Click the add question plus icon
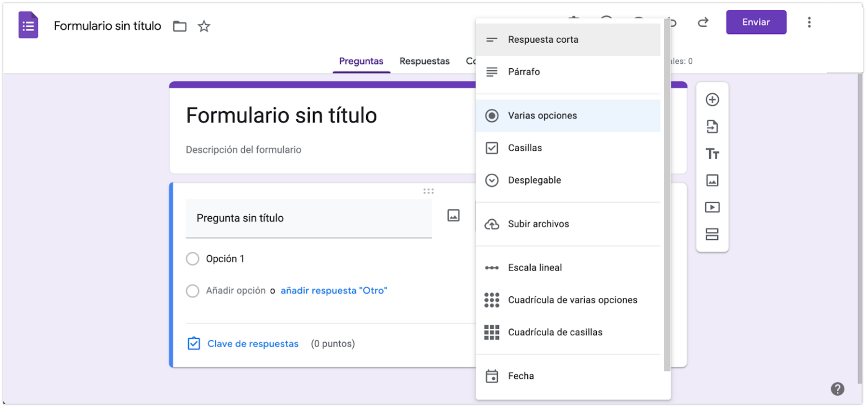 click(713, 99)
